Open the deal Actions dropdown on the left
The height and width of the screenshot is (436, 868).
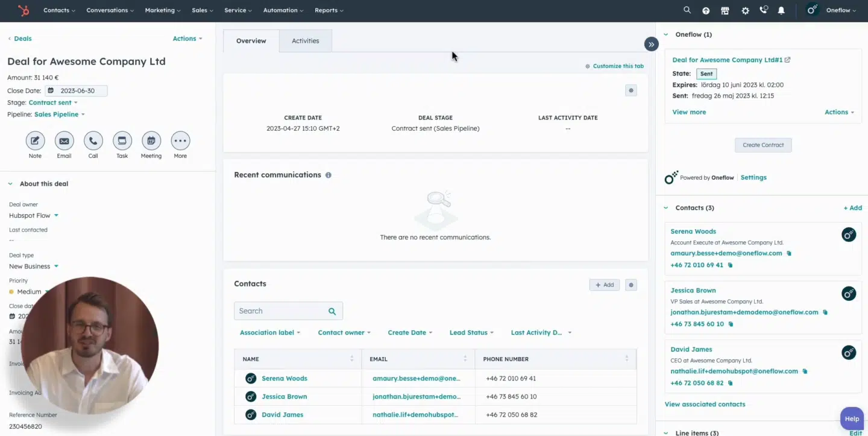[187, 39]
